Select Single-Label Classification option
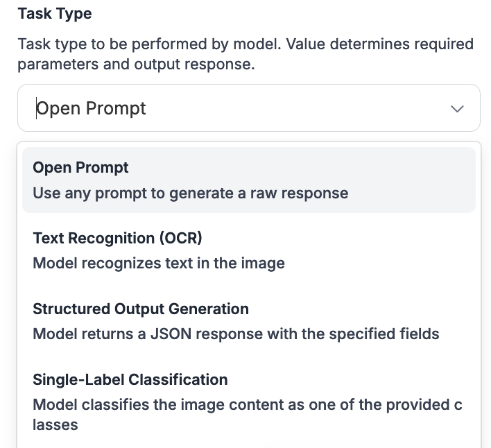 point(248,402)
